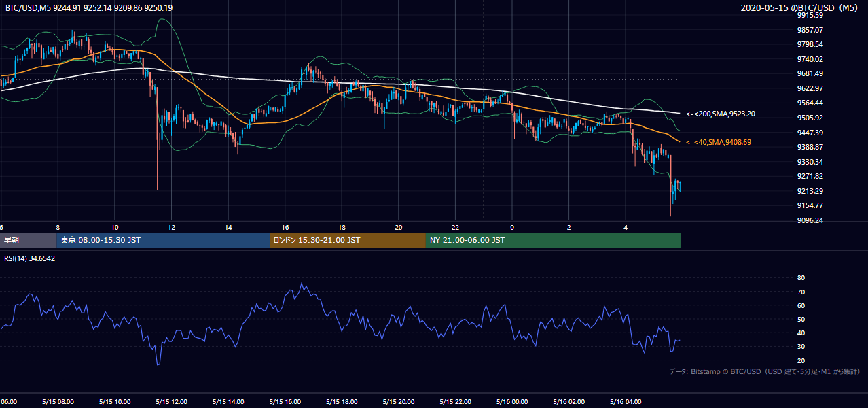Click hour tick 14 under price chart
Image resolution: width=868 pixels, height=408 pixels.
229,227
